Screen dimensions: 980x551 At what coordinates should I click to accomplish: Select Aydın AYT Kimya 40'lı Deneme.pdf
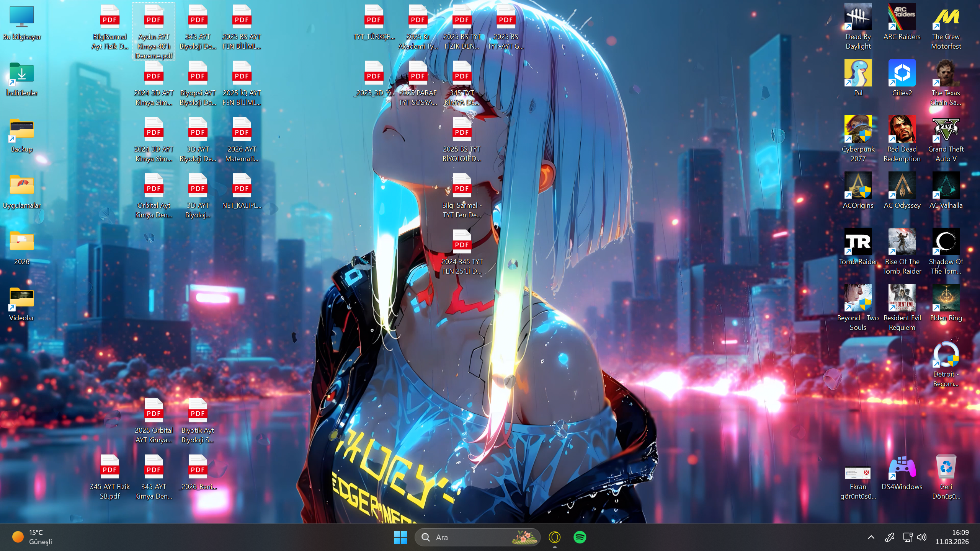coord(154,31)
